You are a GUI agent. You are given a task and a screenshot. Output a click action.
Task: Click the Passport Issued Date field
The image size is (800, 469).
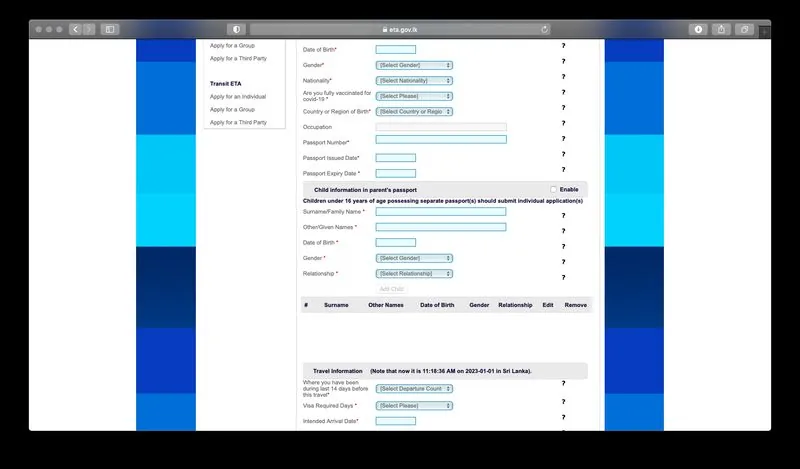[x=395, y=158]
